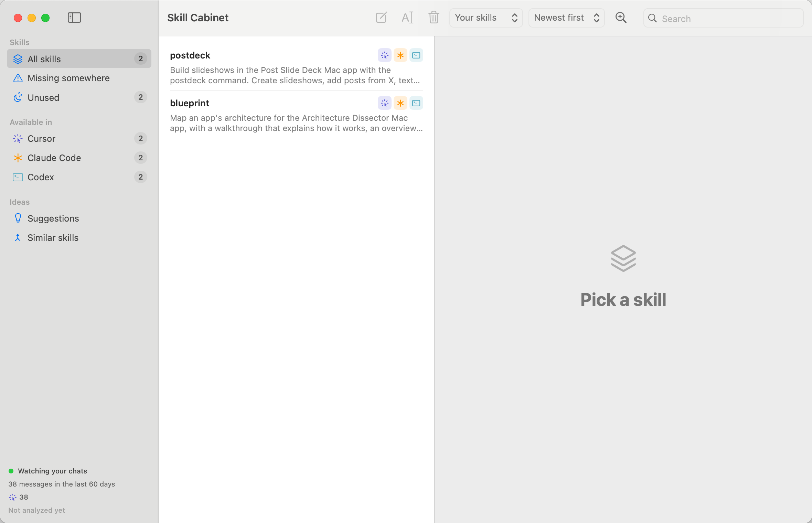This screenshot has height=523, width=812.
Task: Click the Cursor badge on blueprint row
Action: [385, 103]
